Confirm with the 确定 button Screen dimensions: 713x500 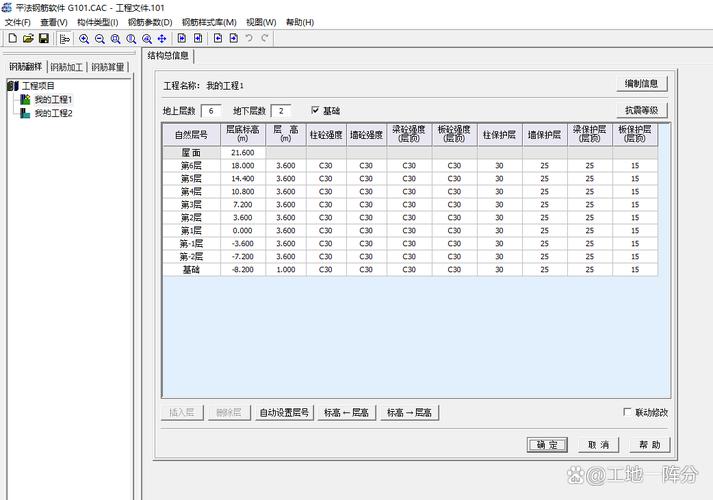547,445
